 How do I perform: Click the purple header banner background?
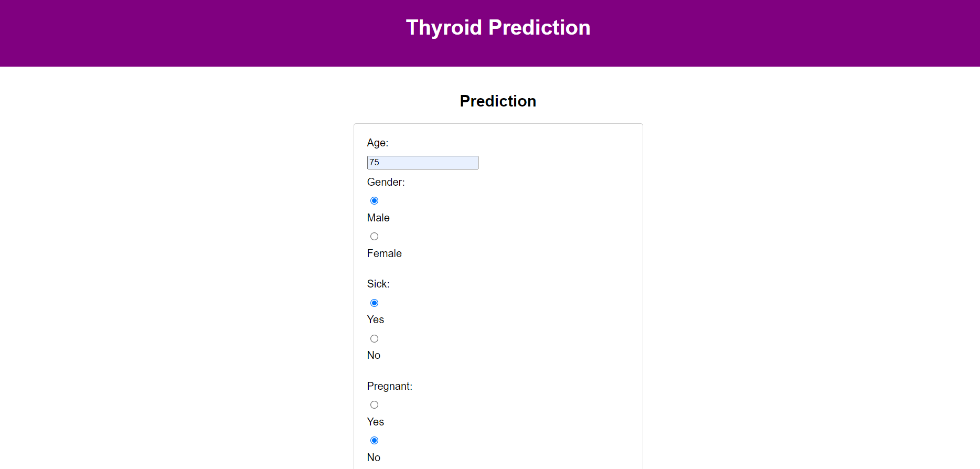click(x=157, y=33)
